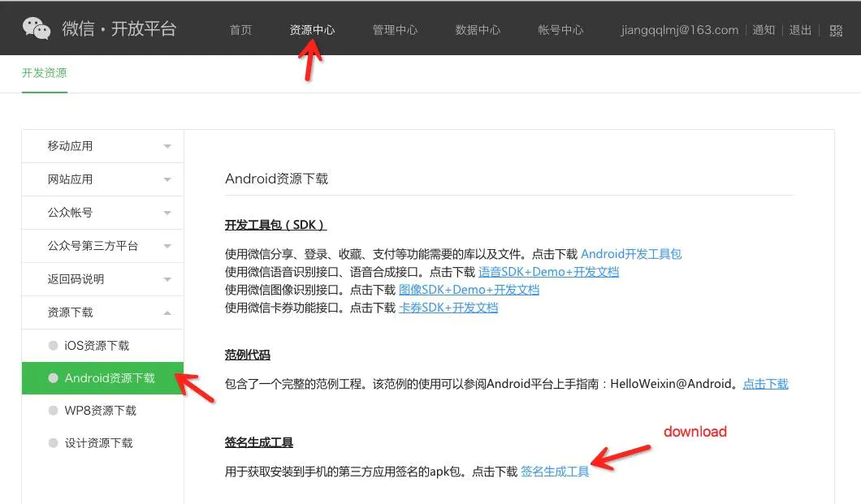Click 移动应用 sidebar label
861x504 pixels.
tap(70, 146)
